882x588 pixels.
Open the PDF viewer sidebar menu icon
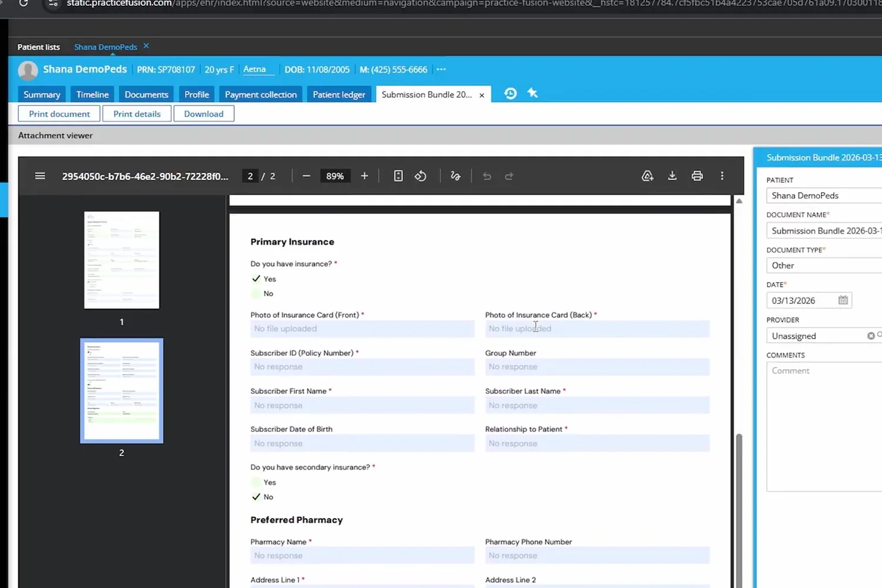[x=40, y=176]
